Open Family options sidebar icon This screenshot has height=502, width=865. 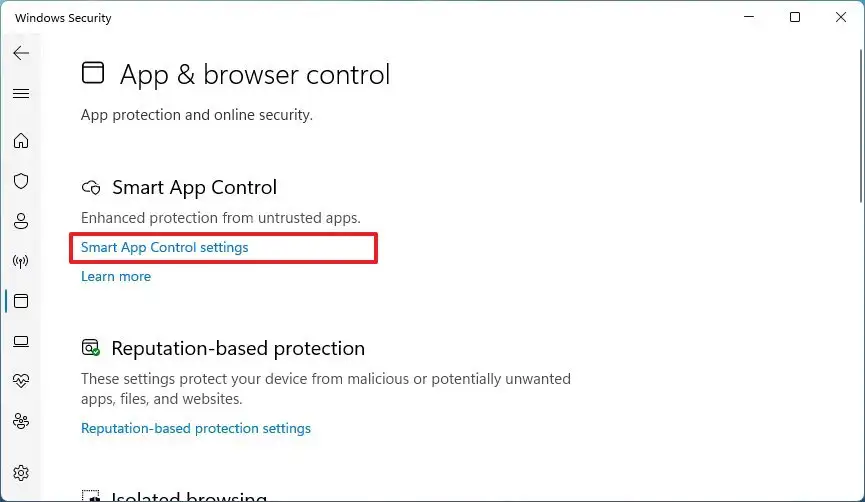[x=21, y=421]
